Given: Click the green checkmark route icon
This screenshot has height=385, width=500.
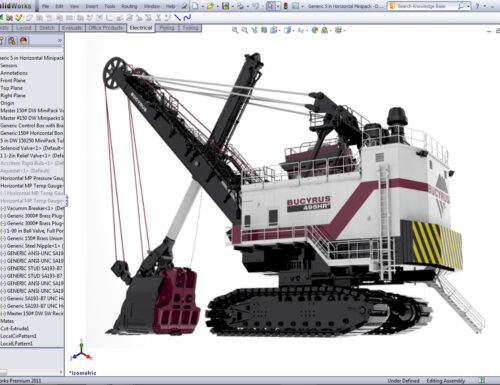Looking at the screenshot, I should pos(19,17).
